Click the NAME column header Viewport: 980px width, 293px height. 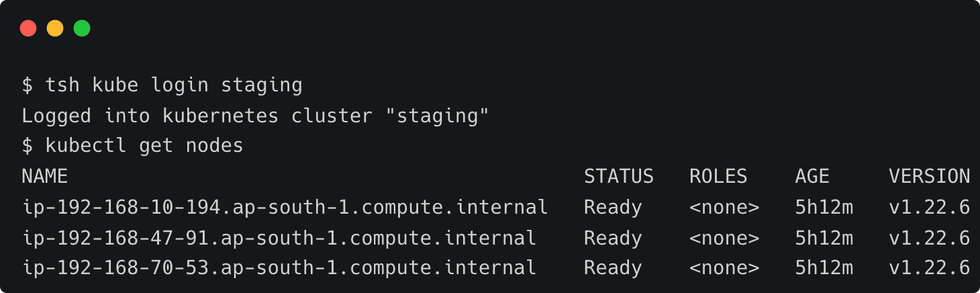(45, 176)
